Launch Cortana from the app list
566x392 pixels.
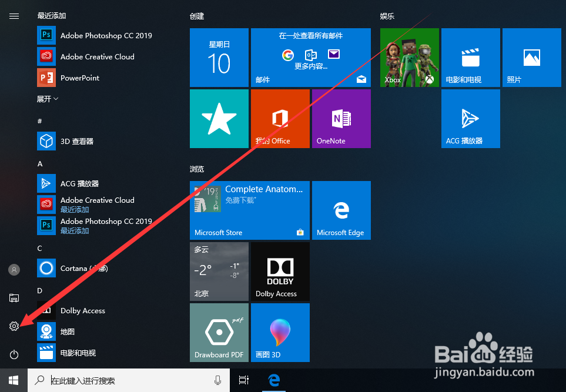coord(72,268)
